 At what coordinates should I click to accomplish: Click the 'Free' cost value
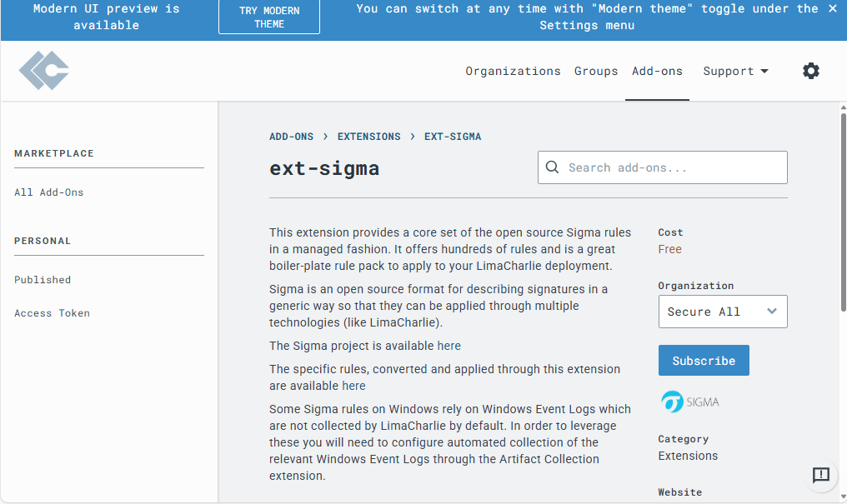coord(669,249)
